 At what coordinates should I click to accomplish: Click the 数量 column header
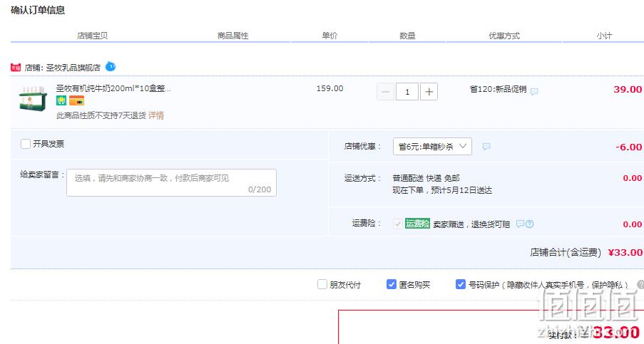tap(407, 36)
